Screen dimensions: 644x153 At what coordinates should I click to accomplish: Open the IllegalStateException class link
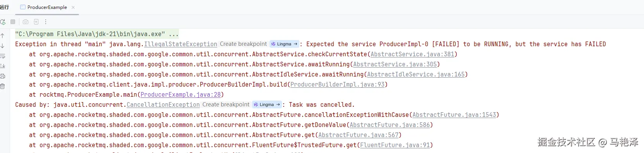(180, 44)
